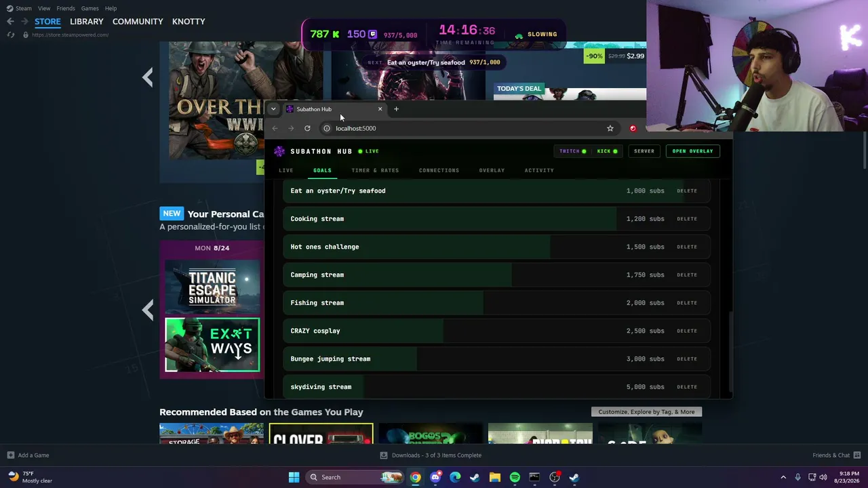Viewport: 868px width, 488px height.
Task: Delete the Cooking stream goal
Action: (687, 219)
